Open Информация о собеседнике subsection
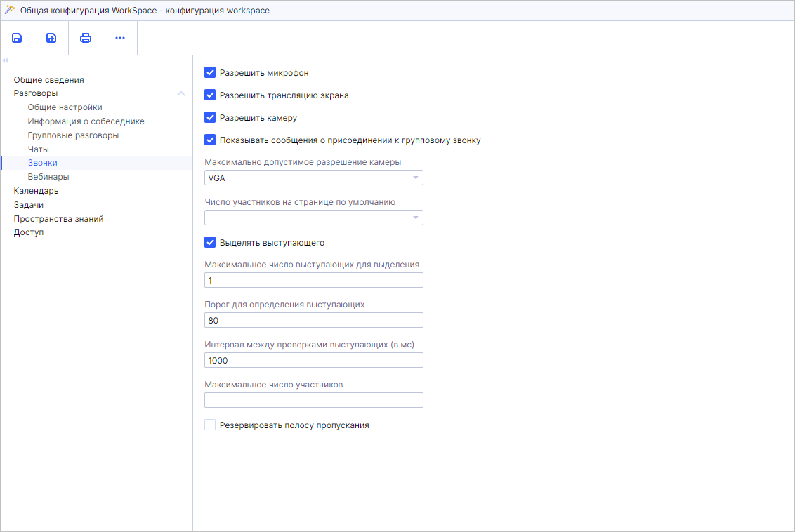795x532 pixels. pos(86,121)
